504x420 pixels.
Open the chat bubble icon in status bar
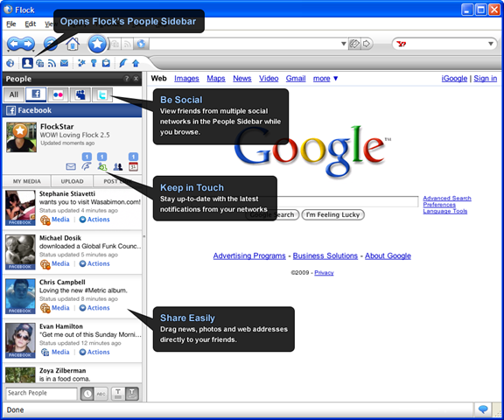(483, 409)
